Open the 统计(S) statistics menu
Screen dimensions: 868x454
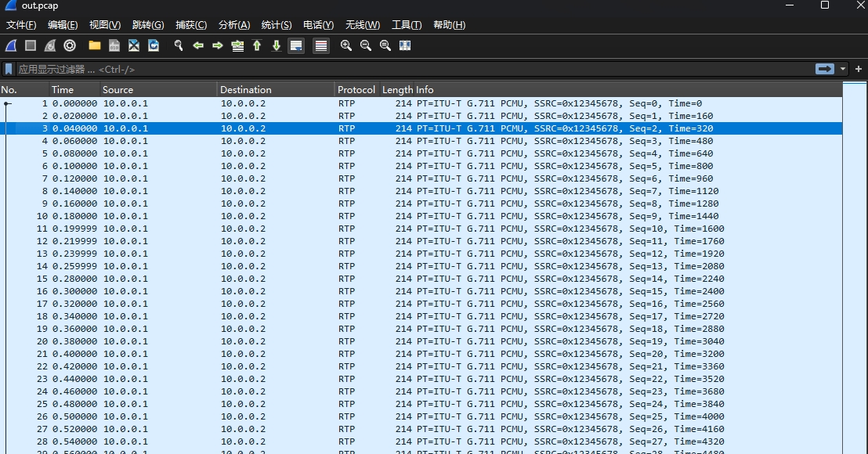[x=276, y=25]
